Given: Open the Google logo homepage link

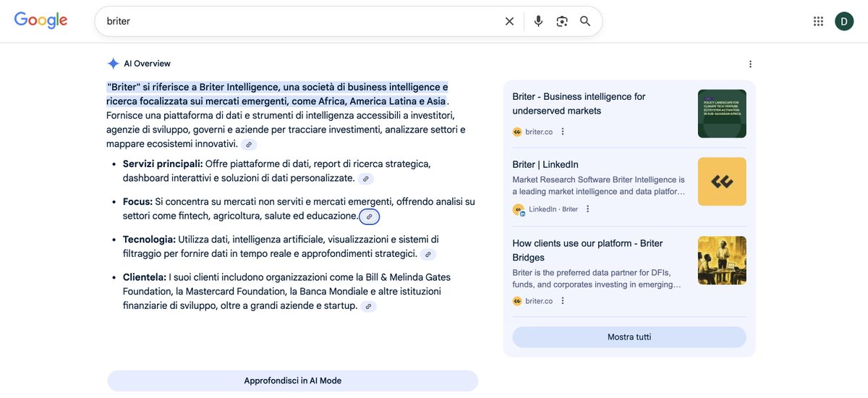Looking at the screenshot, I should (x=41, y=20).
